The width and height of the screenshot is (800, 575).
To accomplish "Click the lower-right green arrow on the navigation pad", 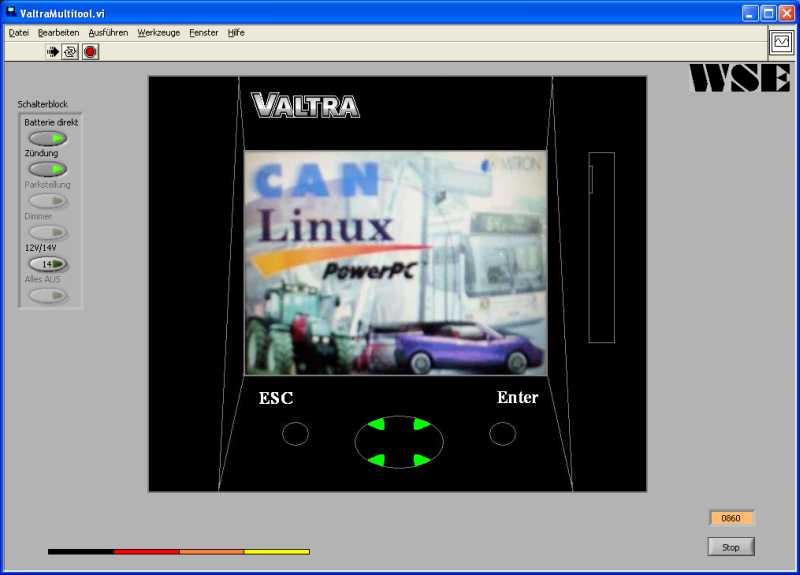I will (421, 460).
